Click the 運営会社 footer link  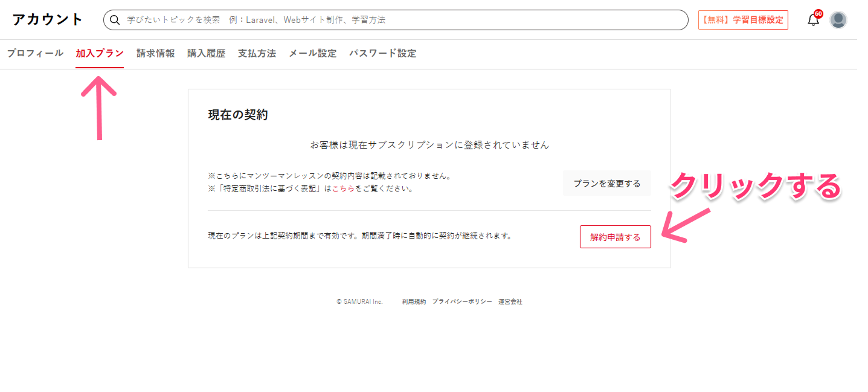pos(510,301)
